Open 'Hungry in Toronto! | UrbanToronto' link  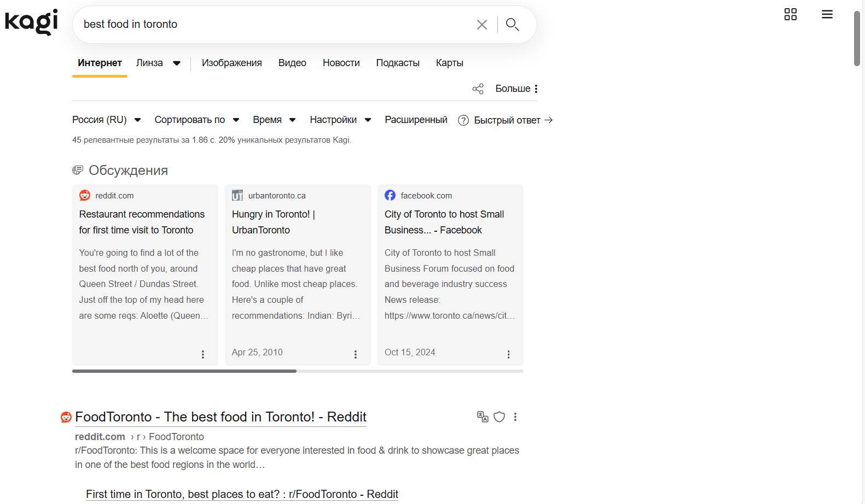point(274,222)
